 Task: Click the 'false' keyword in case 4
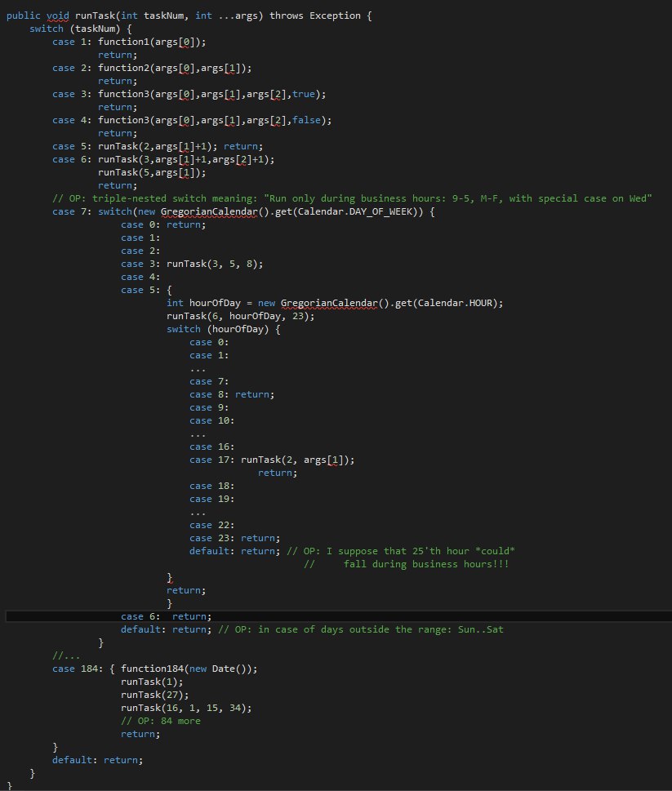click(306, 120)
